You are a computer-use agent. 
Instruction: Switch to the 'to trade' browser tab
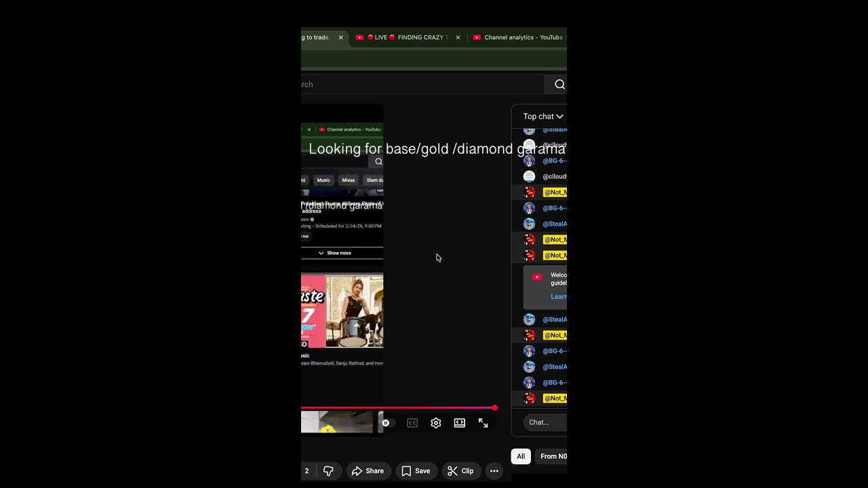pyautogui.click(x=323, y=37)
